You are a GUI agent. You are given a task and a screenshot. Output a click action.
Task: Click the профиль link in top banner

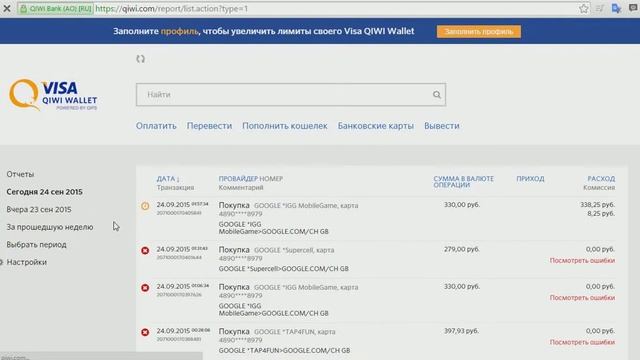pyautogui.click(x=179, y=31)
